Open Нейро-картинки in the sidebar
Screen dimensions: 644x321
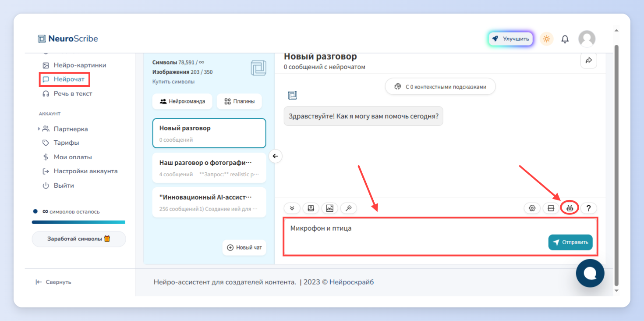coord(74,65)
